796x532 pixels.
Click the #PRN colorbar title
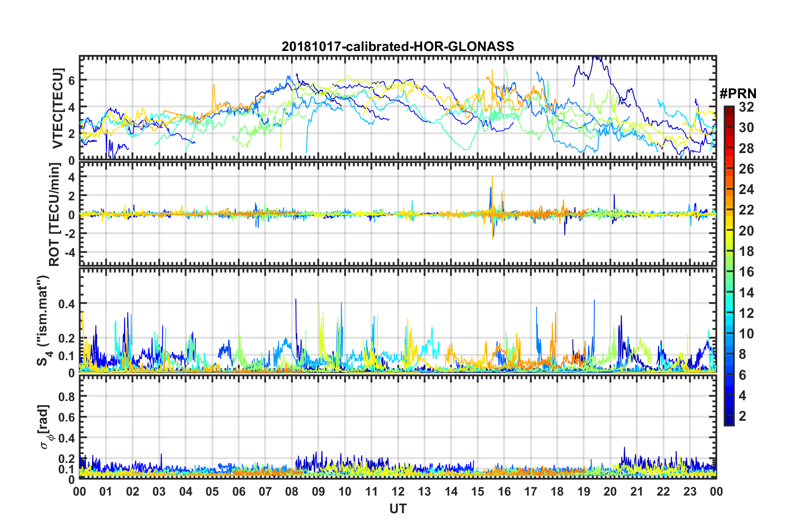point(738,94)
